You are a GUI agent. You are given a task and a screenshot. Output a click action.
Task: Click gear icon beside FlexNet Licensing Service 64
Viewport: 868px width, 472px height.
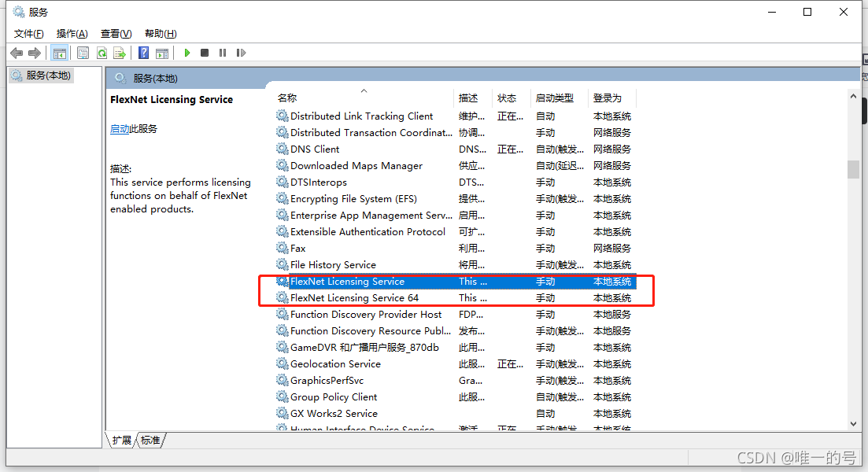tap(283, 297)
